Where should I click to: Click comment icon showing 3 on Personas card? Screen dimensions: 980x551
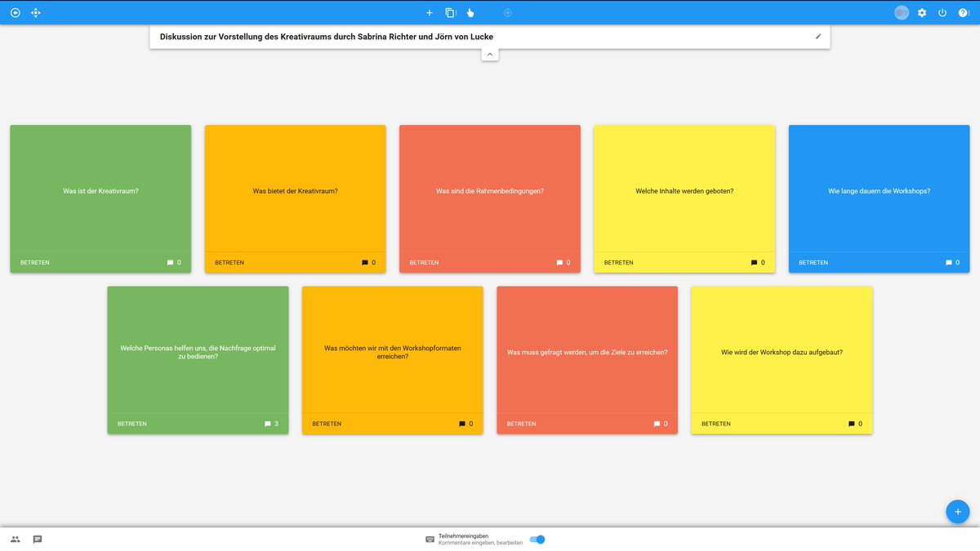(x=268, y=424)
